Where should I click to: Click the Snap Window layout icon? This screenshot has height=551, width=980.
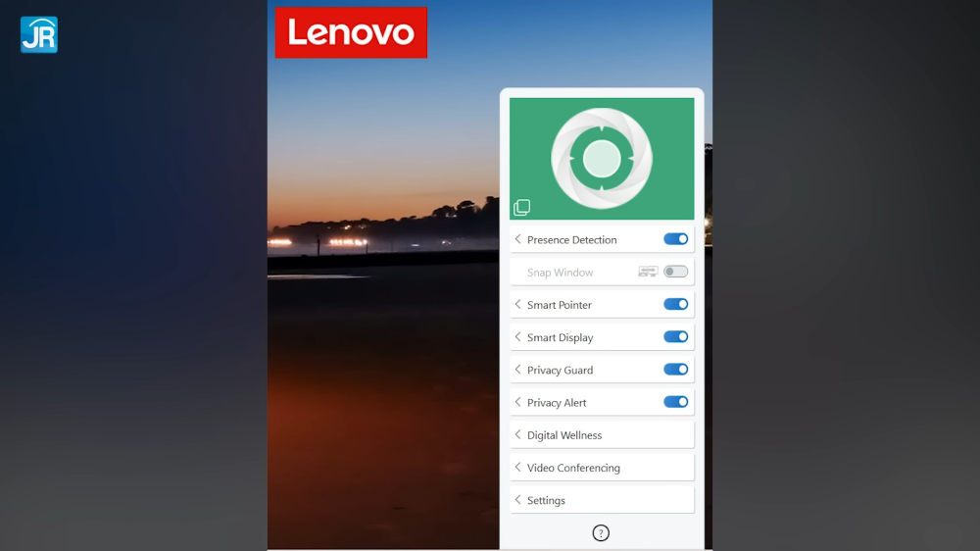click(648, 272)
